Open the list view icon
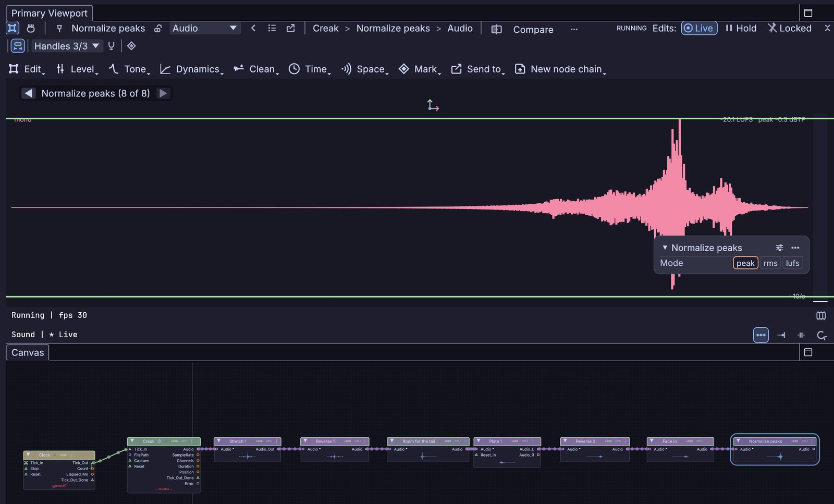This screenshot has height=504, width=834. tap(272, 28)
